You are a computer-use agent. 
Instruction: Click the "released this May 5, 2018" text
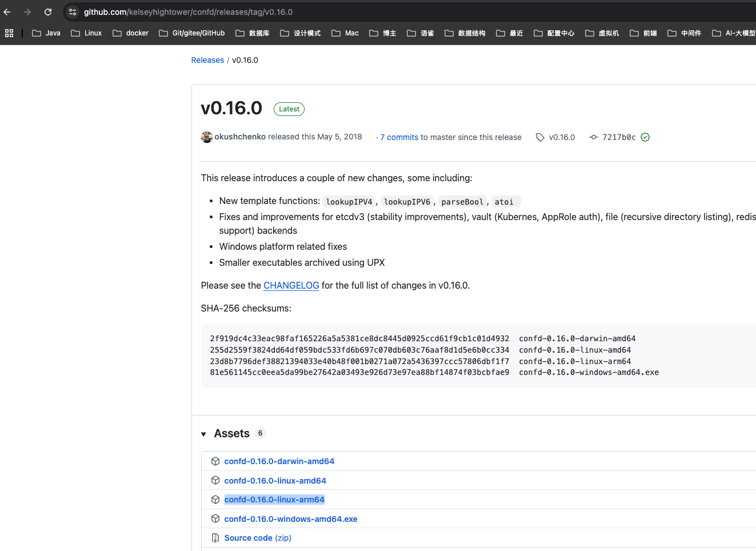[x=315, y=137]
